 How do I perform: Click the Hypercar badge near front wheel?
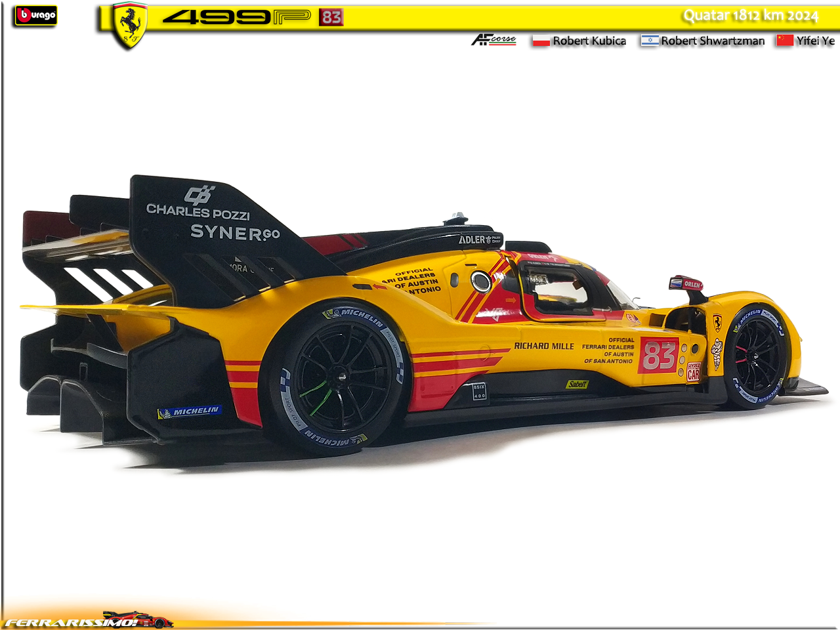(x=694, y=371)
